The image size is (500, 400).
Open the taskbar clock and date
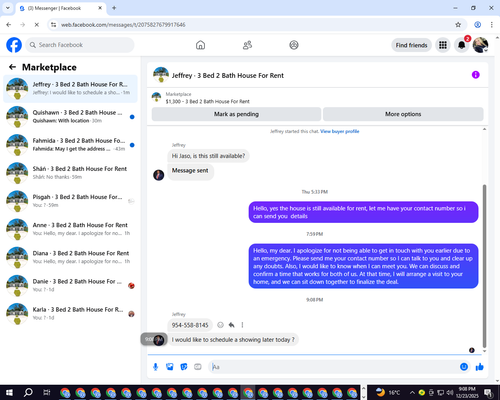click(467, 392)
